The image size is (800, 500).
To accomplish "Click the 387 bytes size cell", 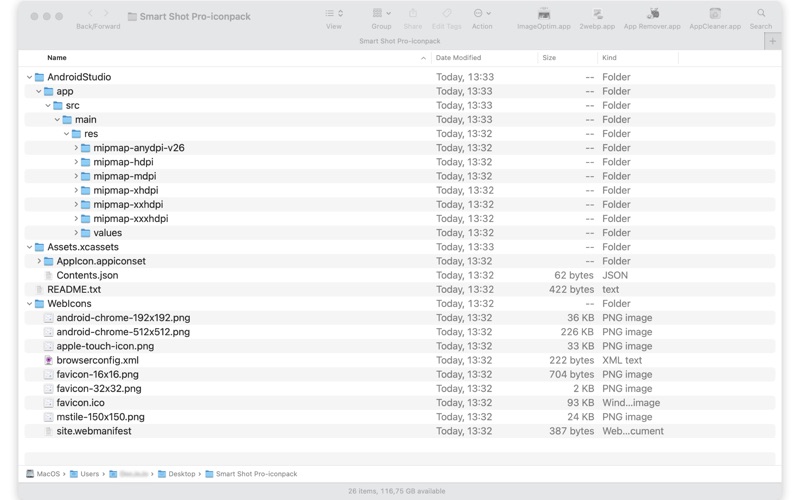I will coord(571,431).
